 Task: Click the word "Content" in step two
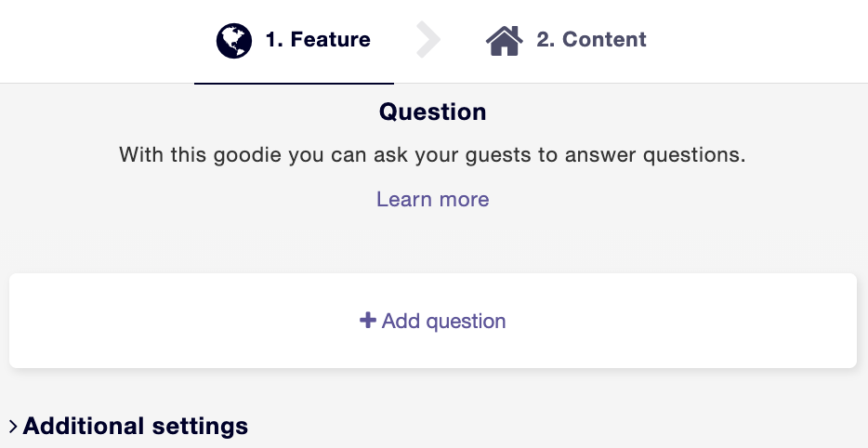click(x=604, y=39)
